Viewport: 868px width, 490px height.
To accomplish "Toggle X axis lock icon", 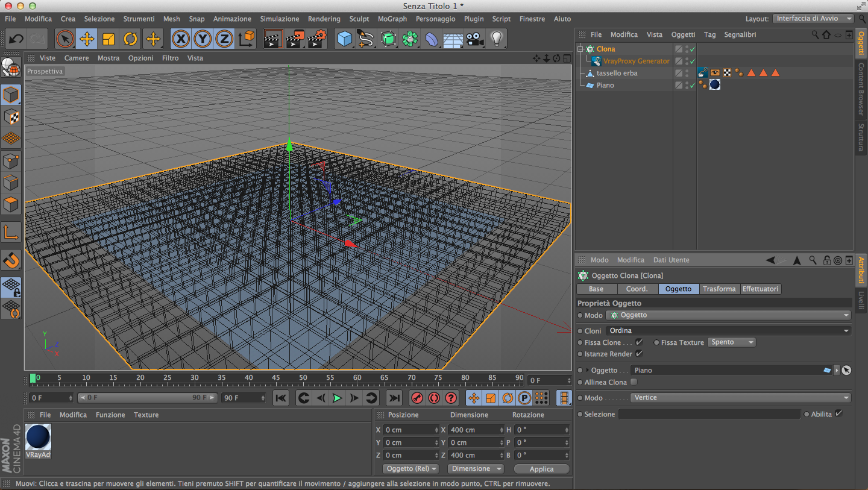I will click(181, 40).
